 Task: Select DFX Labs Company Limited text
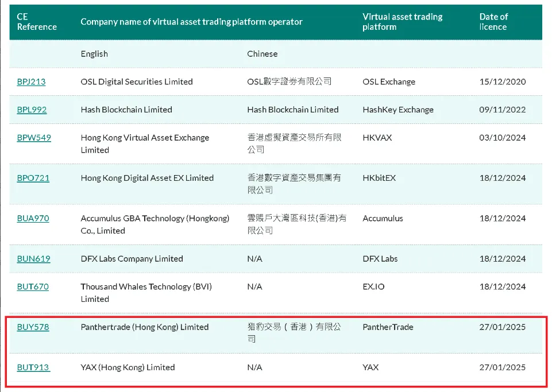132,259
